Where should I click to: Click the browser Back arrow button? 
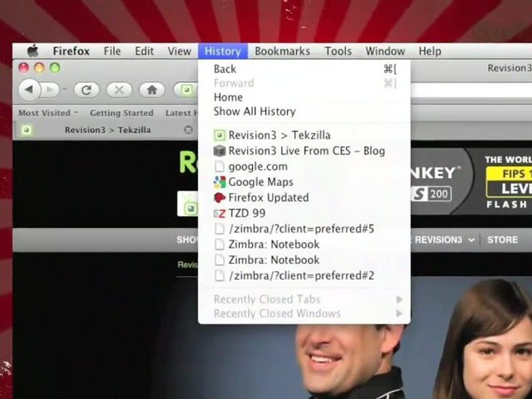29,90
